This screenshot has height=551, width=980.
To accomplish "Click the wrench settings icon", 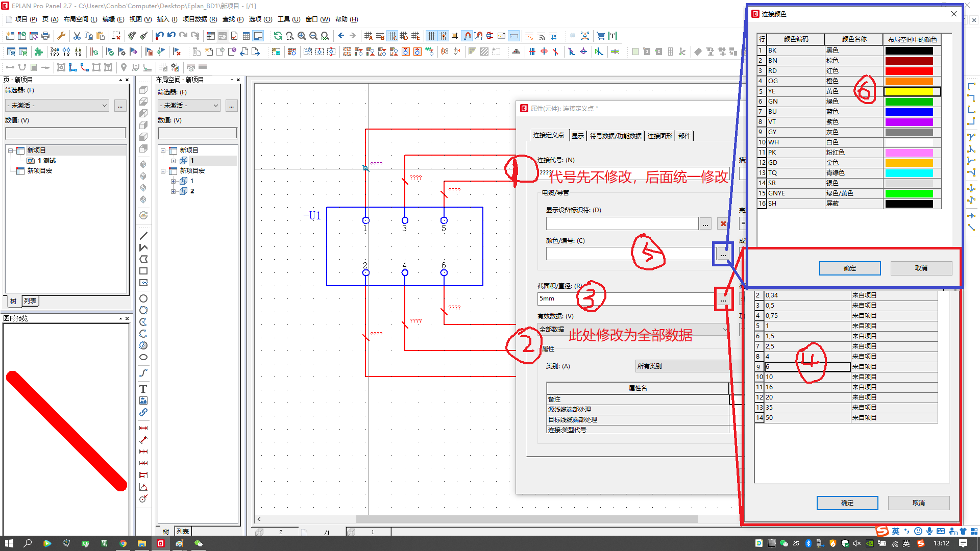I will pyautogui.click(x=61, y=35).
